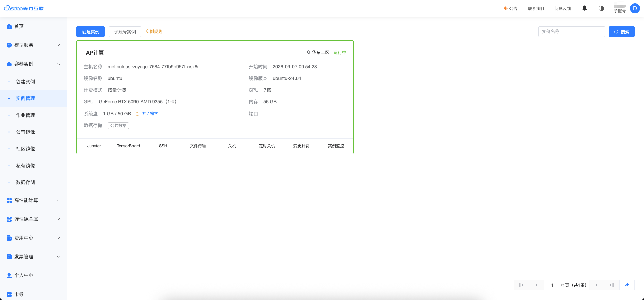Open 文件传输 file transfer

tap(198, 146)
